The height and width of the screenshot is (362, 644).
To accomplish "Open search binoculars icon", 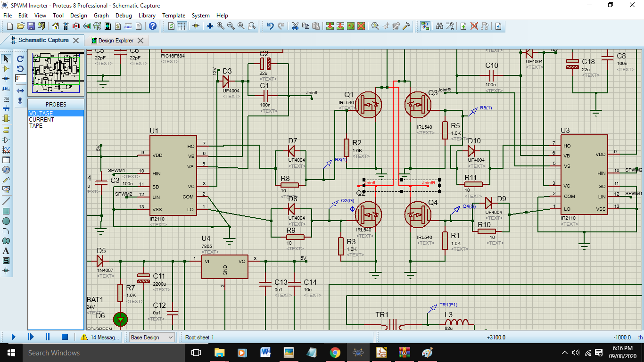I will click(439, 26).
